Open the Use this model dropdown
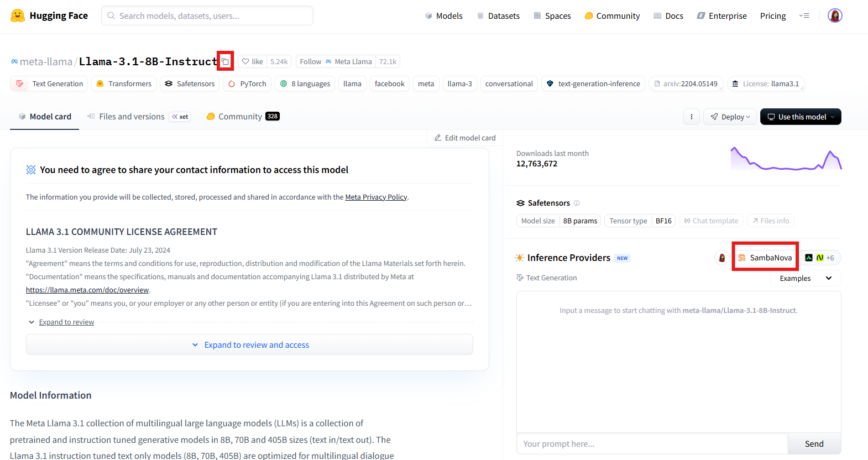Image resolution: width=868 pixels, height=460 pixels. click(x=801, y=117)
